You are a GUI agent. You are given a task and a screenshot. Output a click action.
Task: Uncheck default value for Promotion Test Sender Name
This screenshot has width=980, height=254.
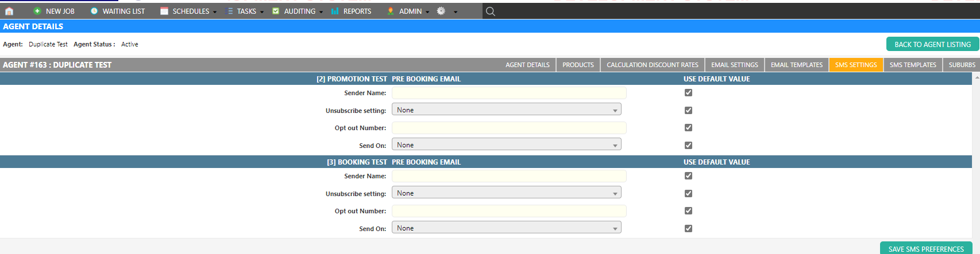click(688, 93)
